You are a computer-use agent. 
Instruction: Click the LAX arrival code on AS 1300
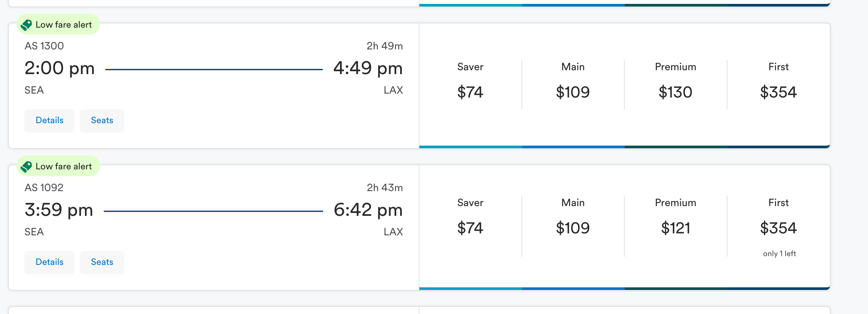pos(393,90)
